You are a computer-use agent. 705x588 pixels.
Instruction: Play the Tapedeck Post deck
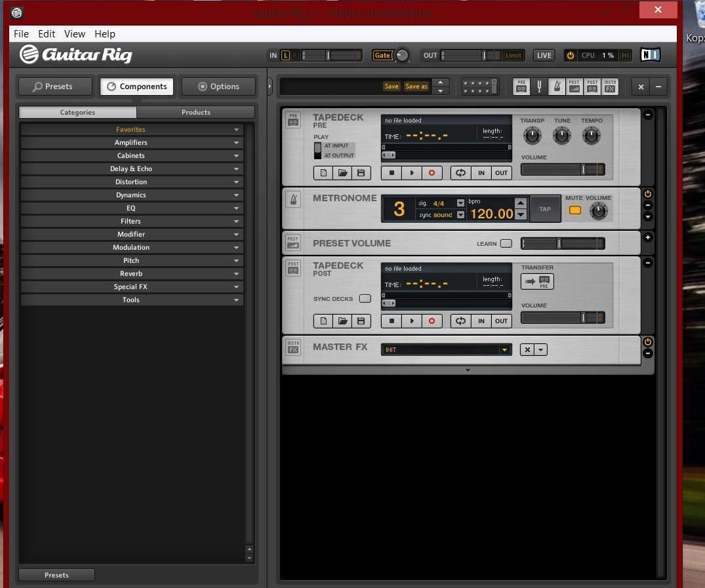[412, 321]
